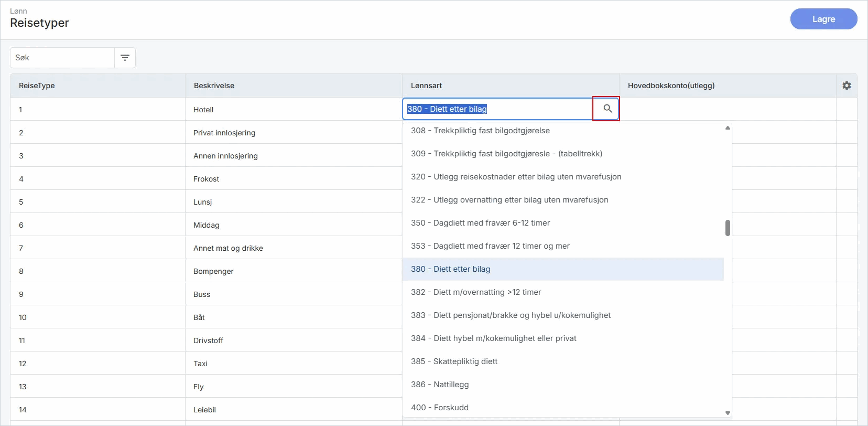Viewport: 868px width, 426px height.
Task: Open the filter icon beside the search box
Action: point(125,58)
